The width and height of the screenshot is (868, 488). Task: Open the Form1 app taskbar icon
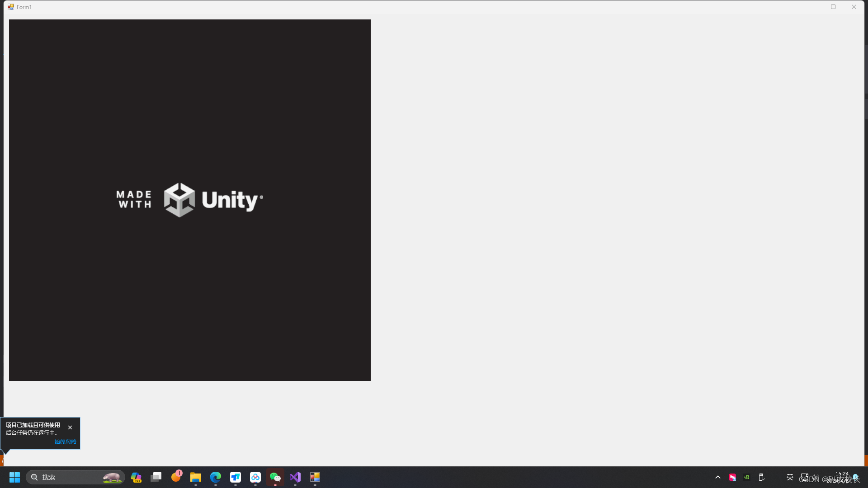(315, 477)
